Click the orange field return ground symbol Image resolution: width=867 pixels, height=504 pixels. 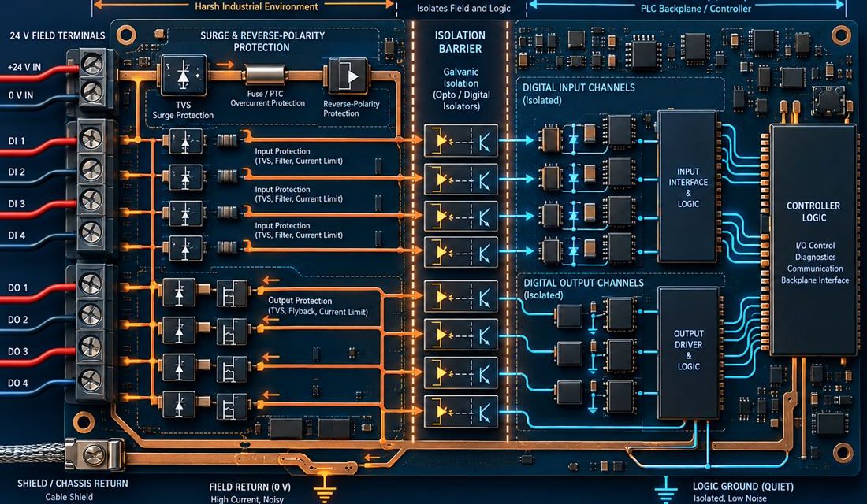tap(324, 487)
